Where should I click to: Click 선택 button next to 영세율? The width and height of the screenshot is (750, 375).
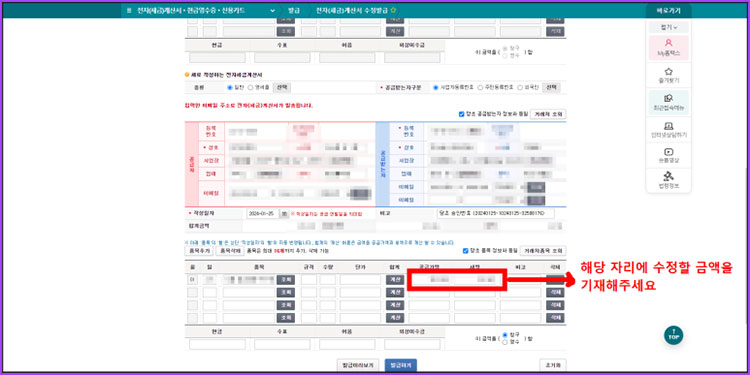point(282,88)
